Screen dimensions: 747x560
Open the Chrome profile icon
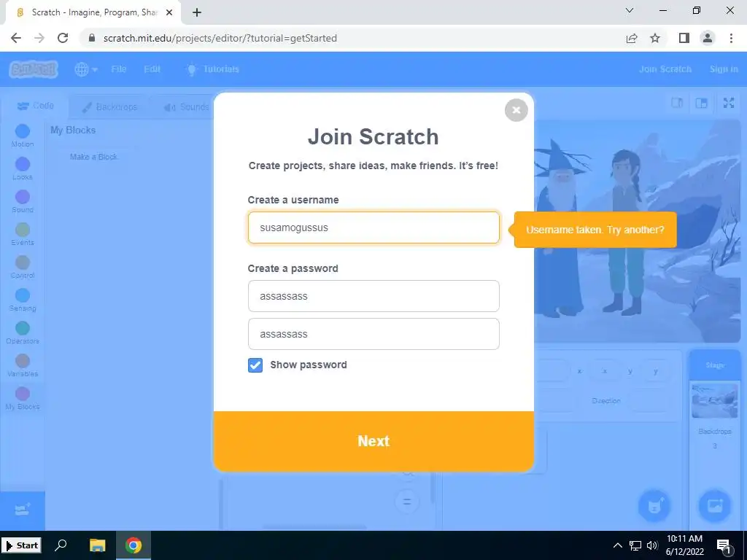[708, 38]
